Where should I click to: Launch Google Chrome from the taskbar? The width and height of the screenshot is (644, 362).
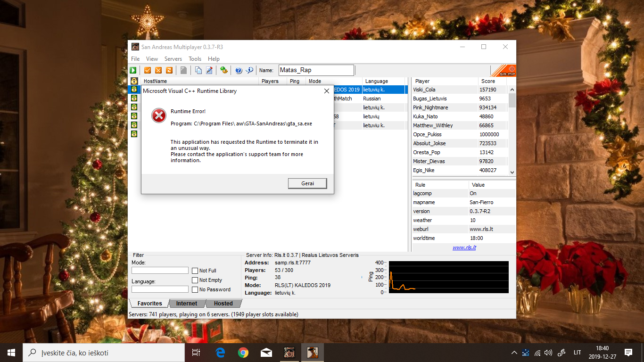click(x=243, y=352)
